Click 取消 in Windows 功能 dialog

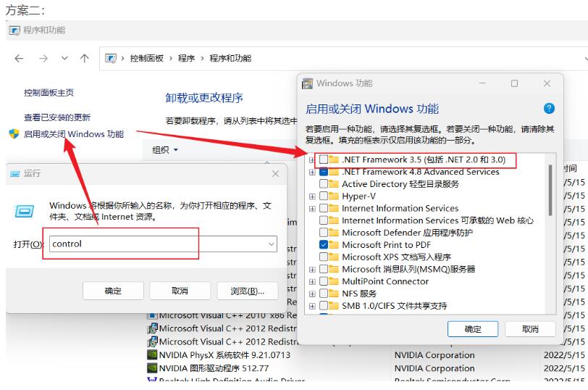[x=530, y=329]
